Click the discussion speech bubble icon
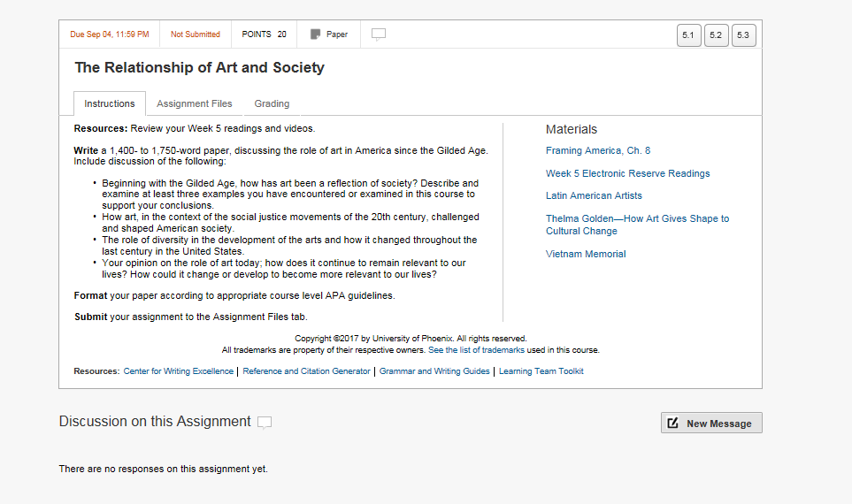 (x=265, y=423)
